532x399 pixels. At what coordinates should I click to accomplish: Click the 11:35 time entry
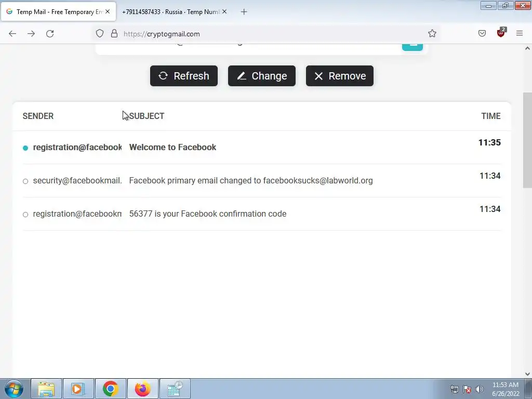(489, 142)
